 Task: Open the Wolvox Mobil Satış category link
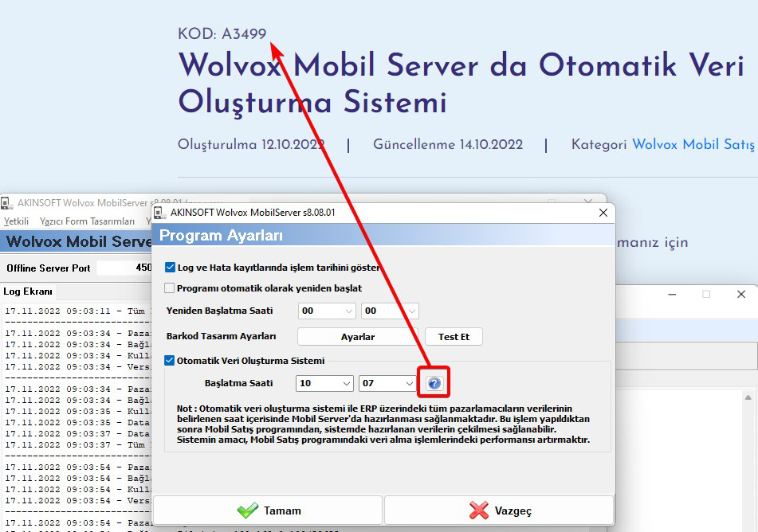click(x=693, y=144)
